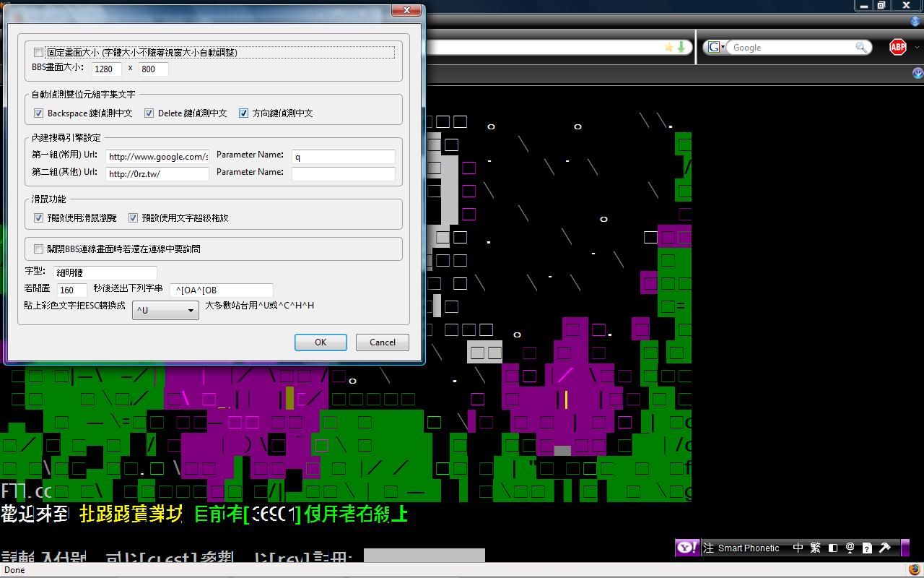The image size is (924, 578).
Task: Toggle 預設使用文字超級拖放 checkbox
Action: [x=134, y=217]
